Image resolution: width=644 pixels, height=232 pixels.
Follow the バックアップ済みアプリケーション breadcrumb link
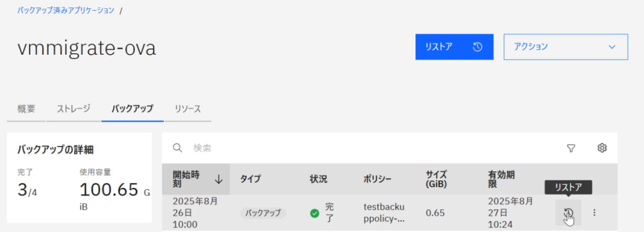(x=65, y=10)
